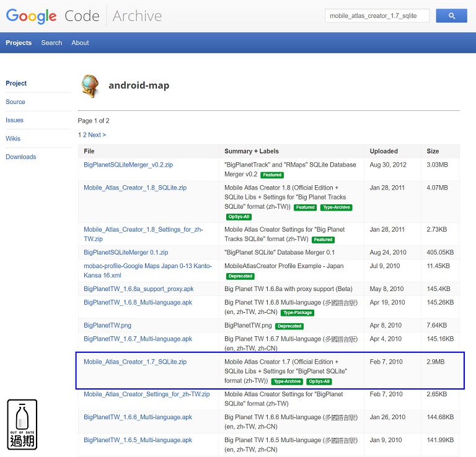476x457 pixels.
Task: Click the Aug 30, 2012 upload date
Action: [x=387, y=165]
